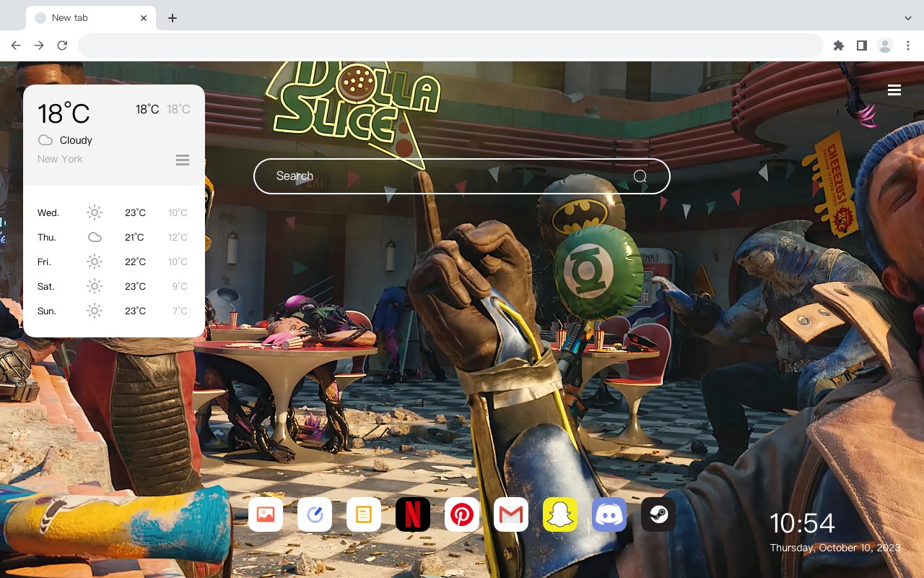Select the Thu. forecast row
924x578 pixels.
(114, 237)
